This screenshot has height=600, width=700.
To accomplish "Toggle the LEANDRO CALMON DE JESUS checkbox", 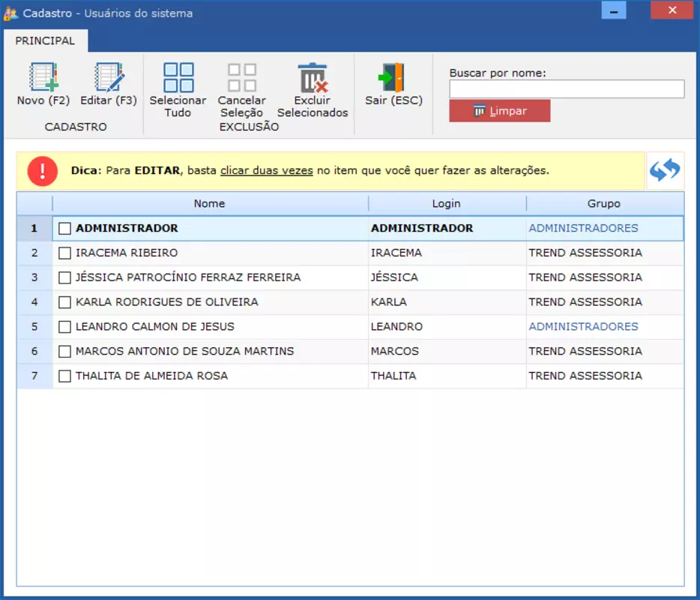I will pyautogui.click(x=64, y=326).
